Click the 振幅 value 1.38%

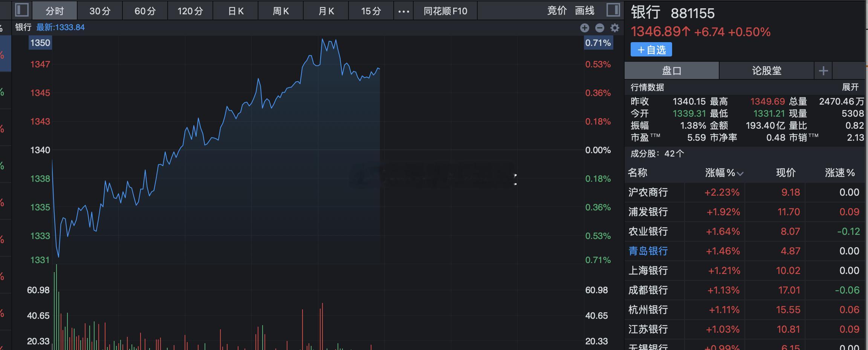coord(693,126)
